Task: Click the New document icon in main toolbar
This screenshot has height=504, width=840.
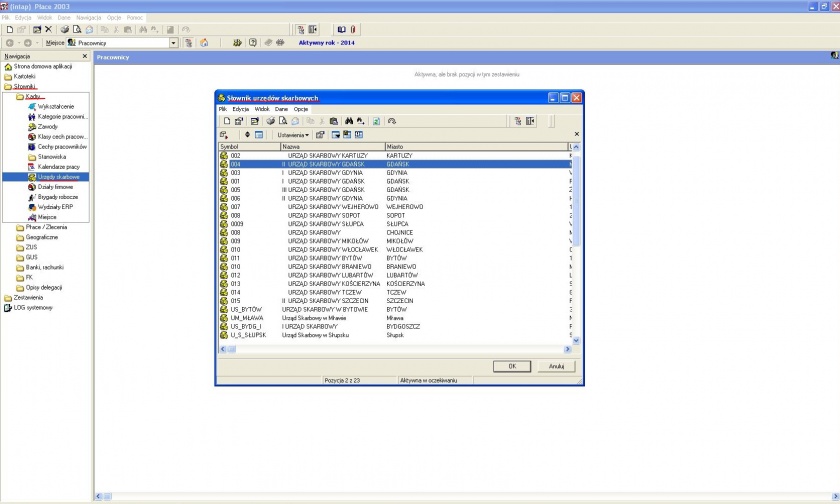Action: coord(10,29)
